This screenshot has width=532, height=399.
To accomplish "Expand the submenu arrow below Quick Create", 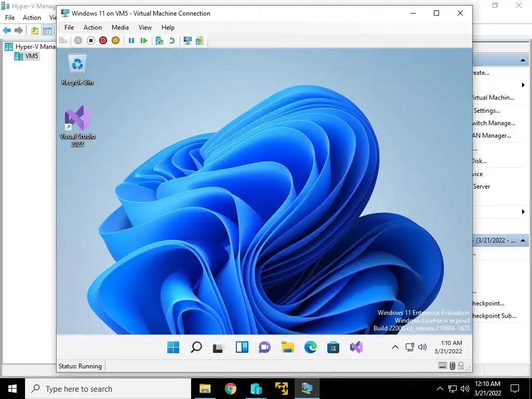I will pos(523,85).
